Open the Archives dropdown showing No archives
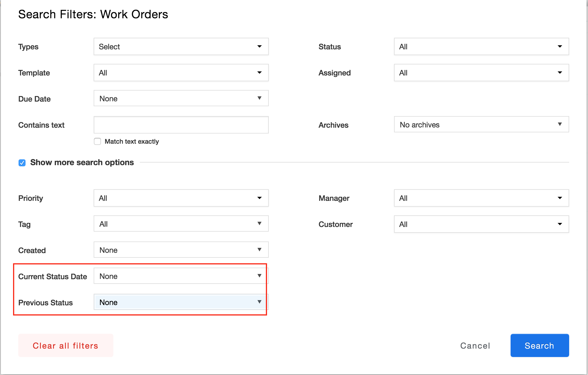The image size is (588, 375). point(481,125)
